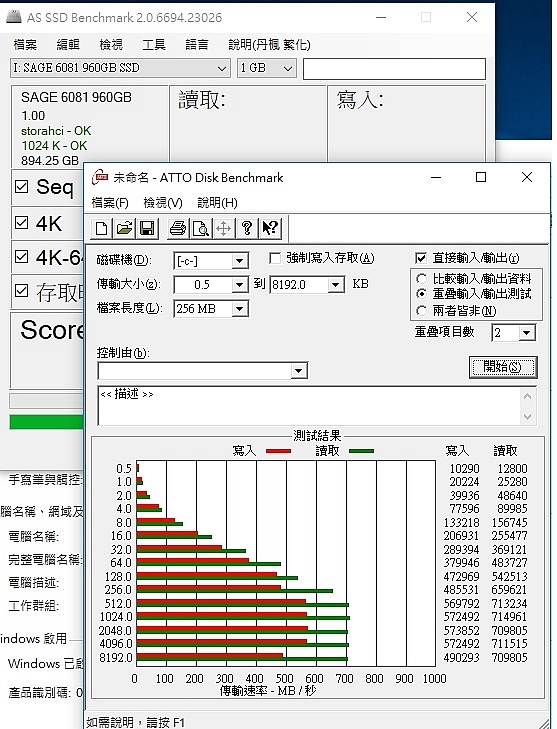The width and height of the screenshot is (557, 729).
Task: Open the 傳輸大小 start size 0.5 dropdown
Action: coord(239,285)
